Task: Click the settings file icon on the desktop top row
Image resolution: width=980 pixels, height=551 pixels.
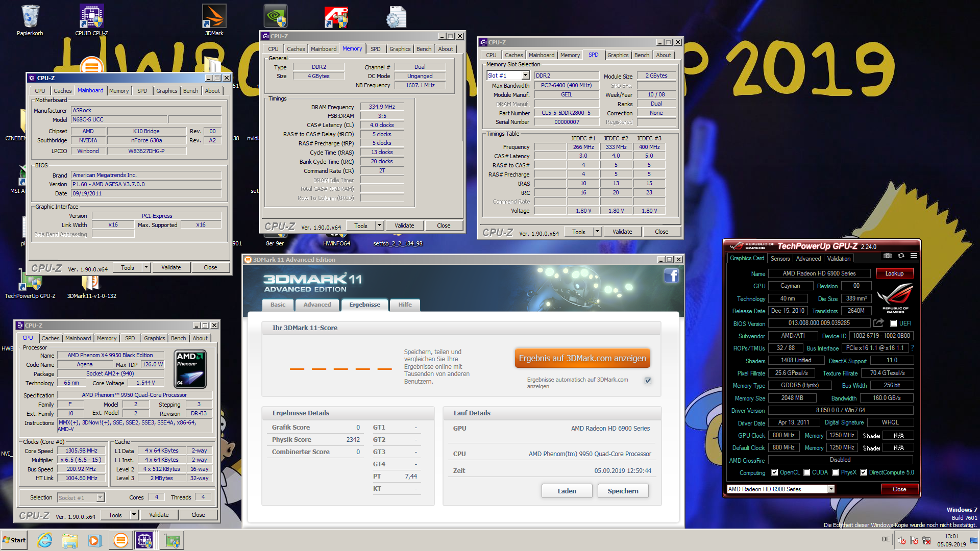Action: coord(396,16)
